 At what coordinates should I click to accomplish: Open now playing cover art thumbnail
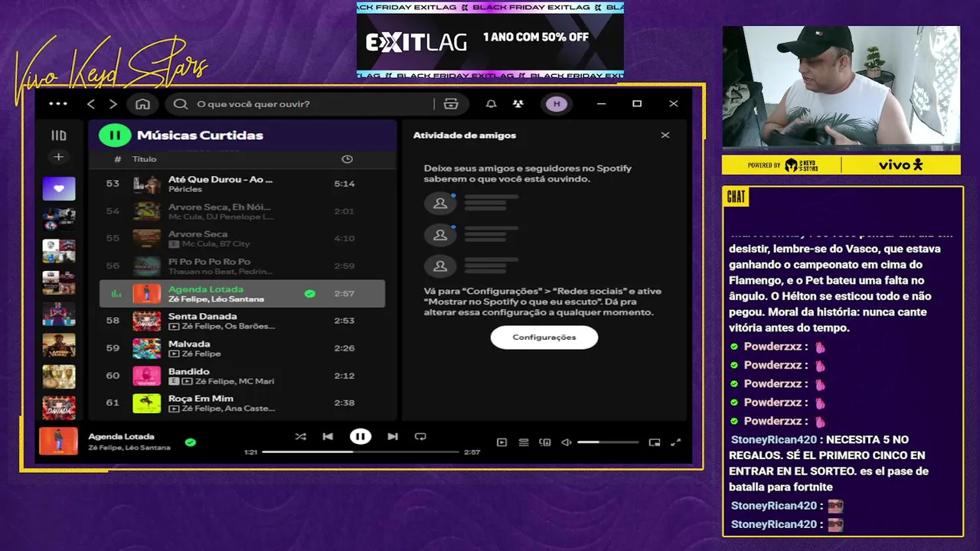[58, 441]
